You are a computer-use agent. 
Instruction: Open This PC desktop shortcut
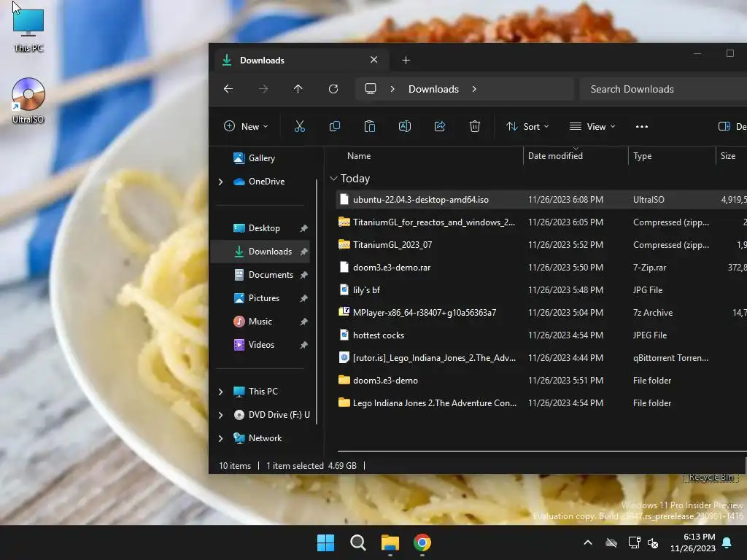[28, 29]
